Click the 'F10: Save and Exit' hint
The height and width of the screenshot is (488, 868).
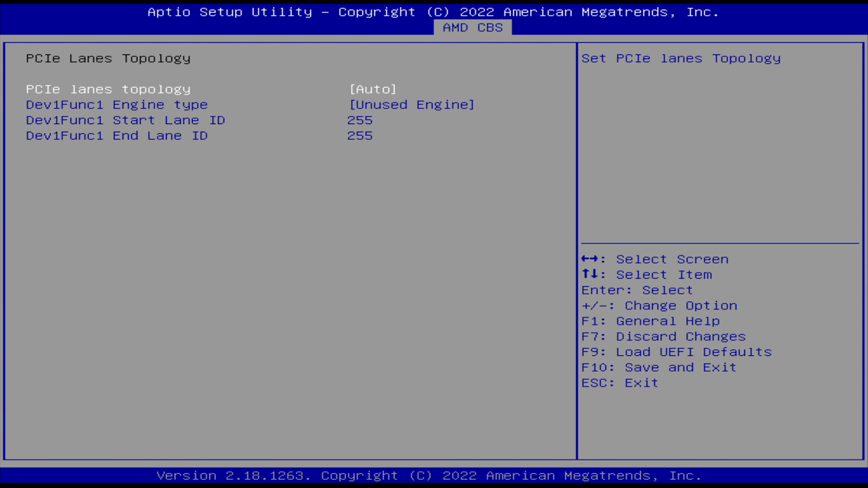click(x=659, y=368)
